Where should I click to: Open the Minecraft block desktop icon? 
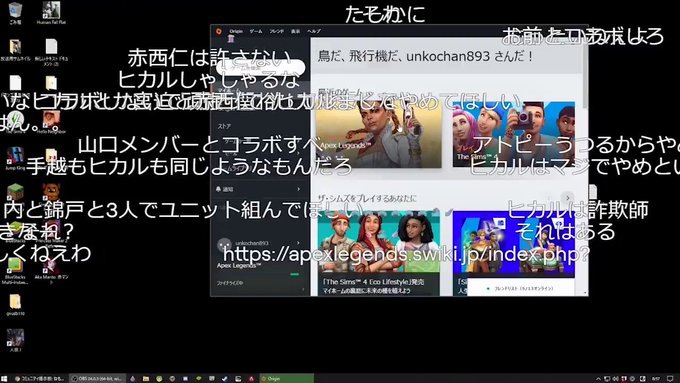(15, 192)
